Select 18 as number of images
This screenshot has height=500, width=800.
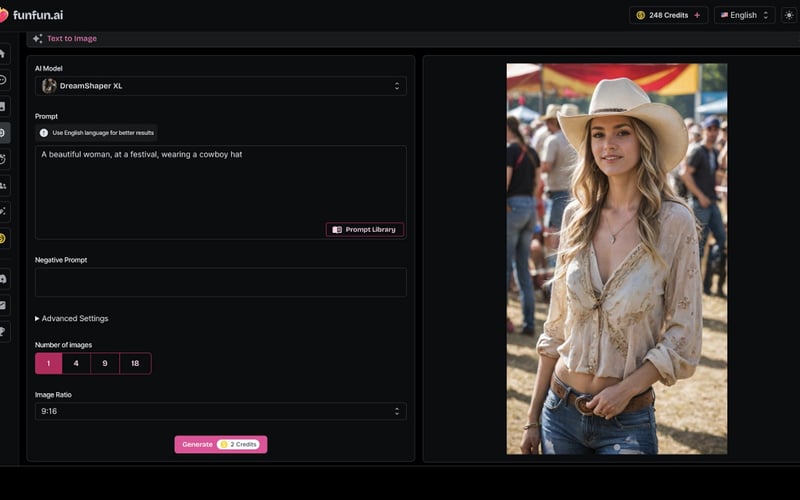135,363
